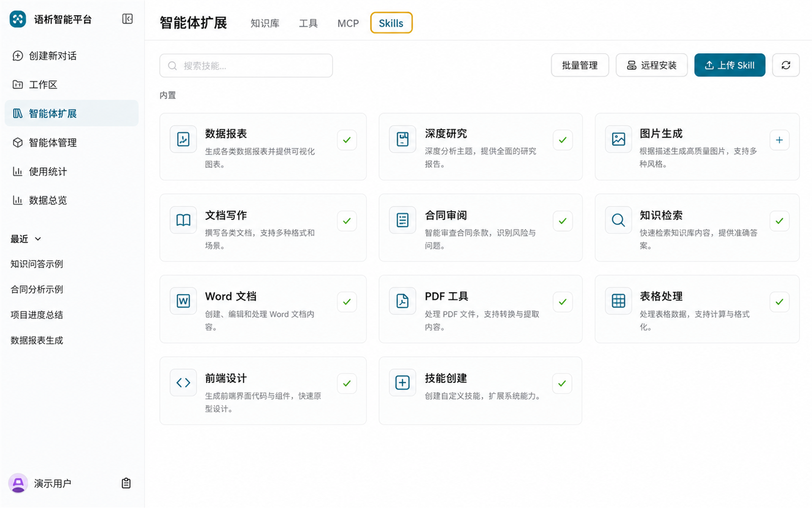This screenshot has height=508, width=812.
Task: Click the 演示用户 avatar
Action: pyautogui.click(x=18, y=483)
